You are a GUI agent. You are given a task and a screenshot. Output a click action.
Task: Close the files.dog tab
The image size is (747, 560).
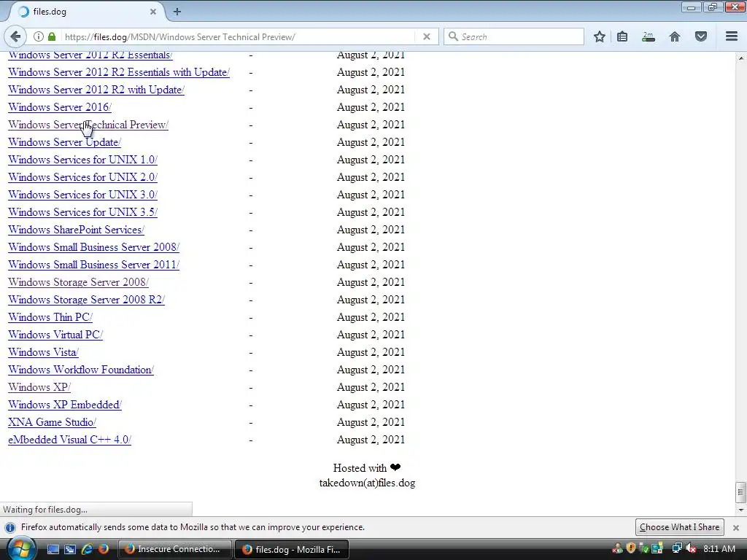click(x=153, y=12)
